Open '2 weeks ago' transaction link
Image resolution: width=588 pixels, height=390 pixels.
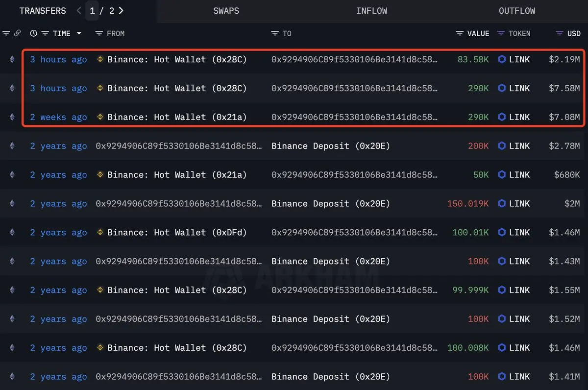58,117
